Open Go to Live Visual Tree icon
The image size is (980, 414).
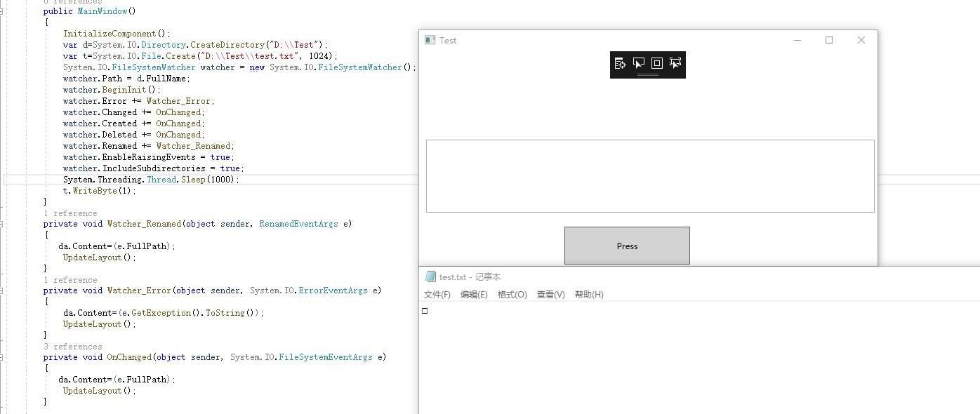[x=620, y=63]
